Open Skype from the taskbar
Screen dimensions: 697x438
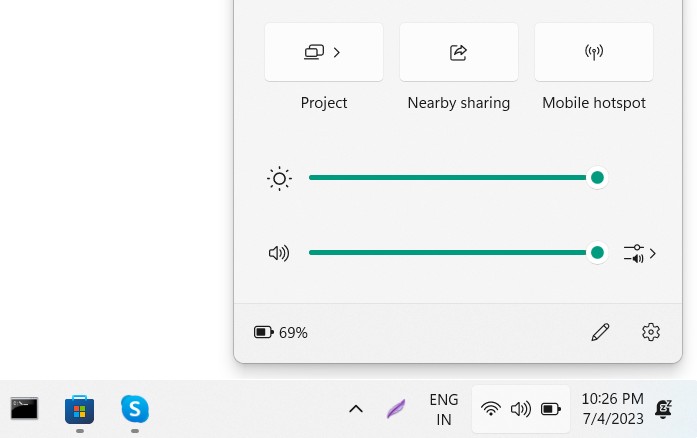coord(135,408)
